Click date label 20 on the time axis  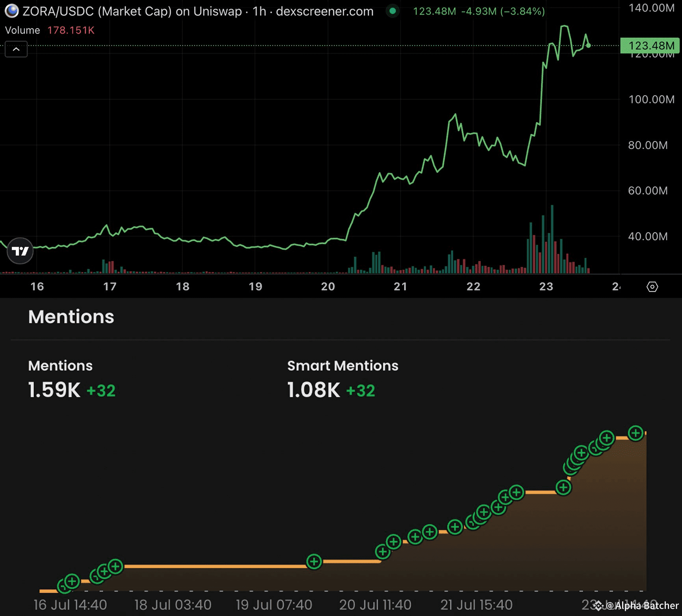[328, 287]
